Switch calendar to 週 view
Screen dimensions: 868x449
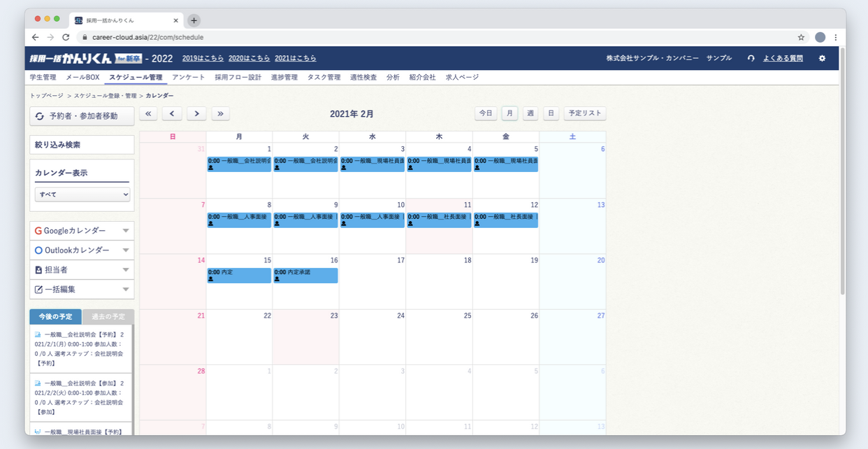click(x=530, y=113)
